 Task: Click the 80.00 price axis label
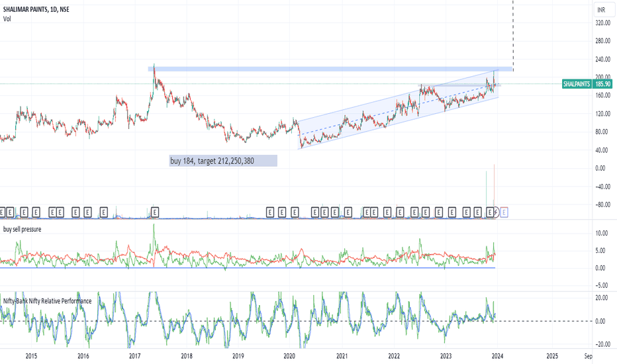[x=603, y=132]
